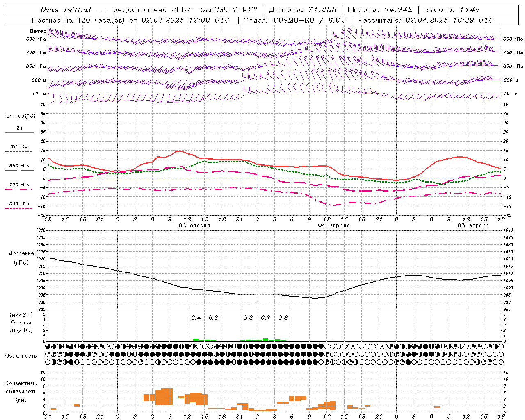Click the dashed line sample under 'Td 2м'
Image resolution: width=525 pixels, height=420 pixels.
19,152
